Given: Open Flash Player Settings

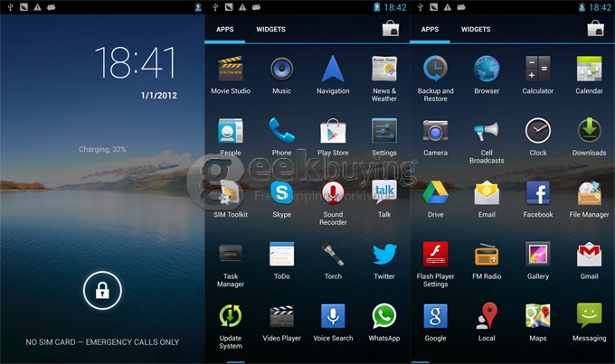Looking at the screenshot, I should pos(435,255).
